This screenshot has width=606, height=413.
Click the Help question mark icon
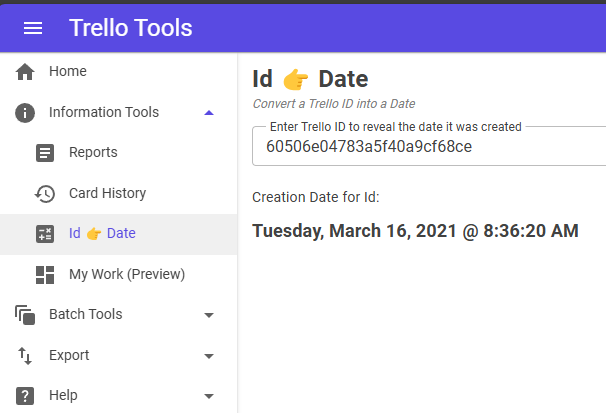(25, 396)
